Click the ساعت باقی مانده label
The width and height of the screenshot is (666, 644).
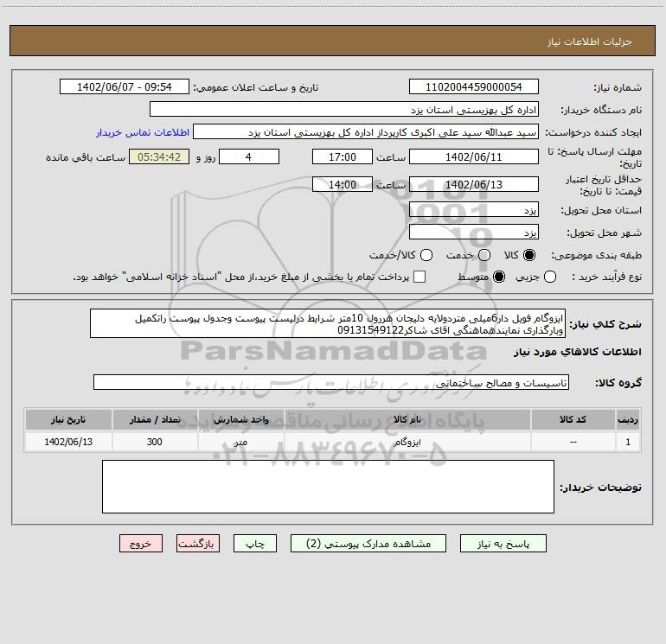(86, 157)
